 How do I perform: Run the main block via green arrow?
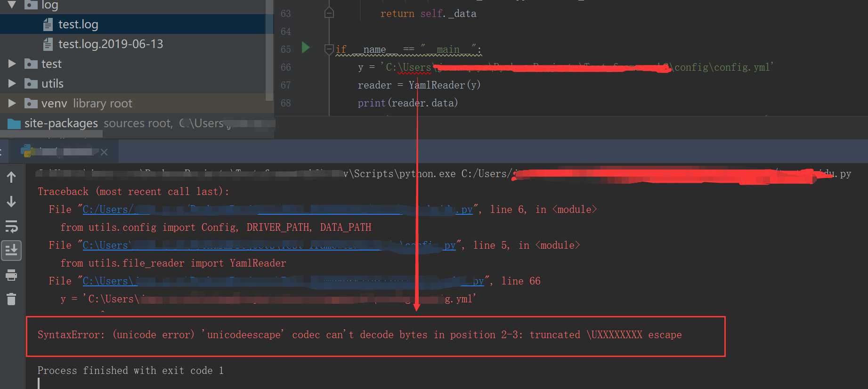coord(306,48)
